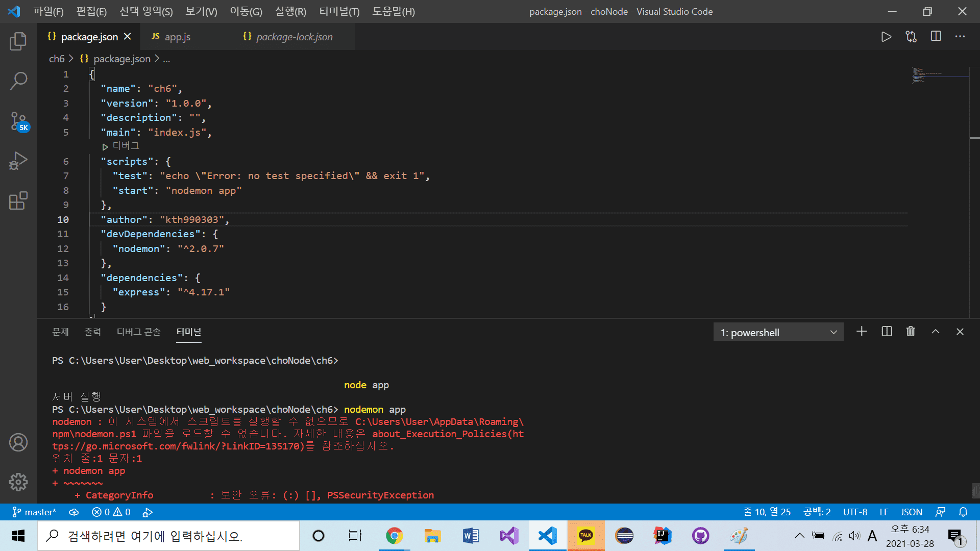Open KakaoTalk from the taskbar
This screenshot has height=551, width=980.
click(x=585, y=536)
